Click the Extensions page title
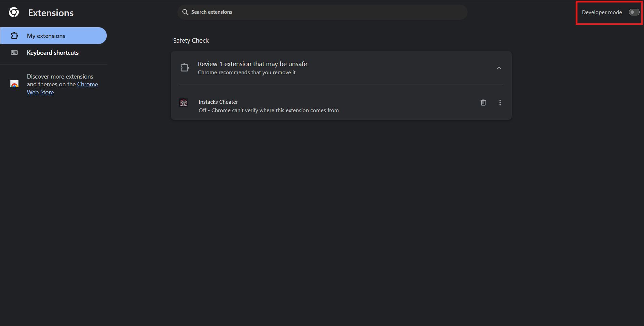644x326 pixels. tap(51, 13)
